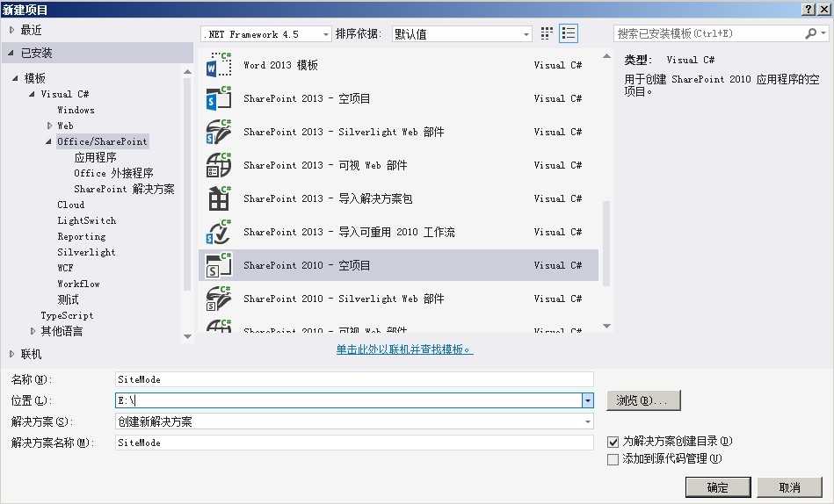Collapse the 模板 tree node

tap(15, 78)
